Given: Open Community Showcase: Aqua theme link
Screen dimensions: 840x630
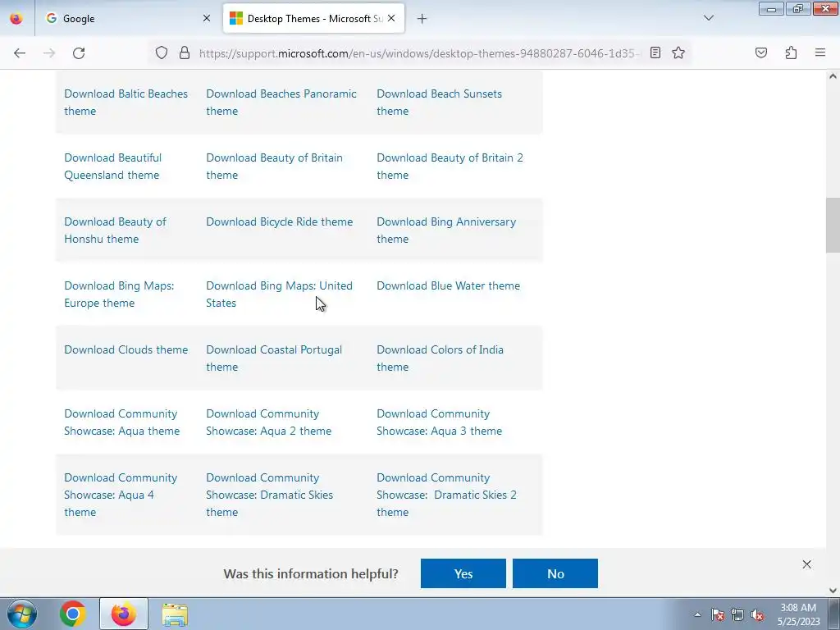Looking at the screenshot, I should point(121,422).
